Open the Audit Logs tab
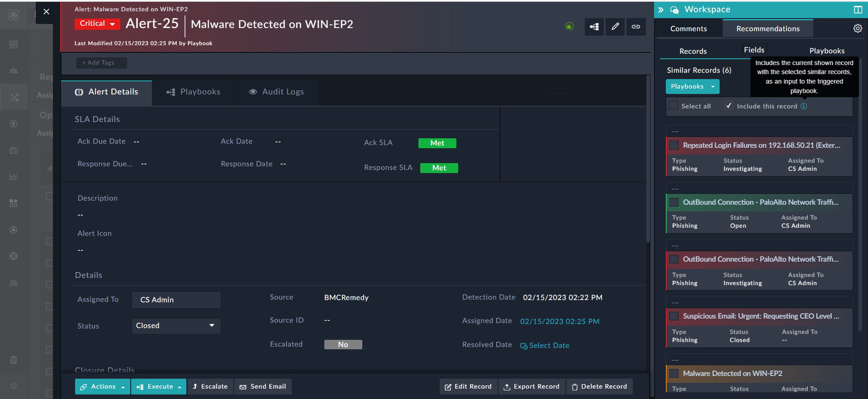 pyautogui.click(x=276, y=92)
